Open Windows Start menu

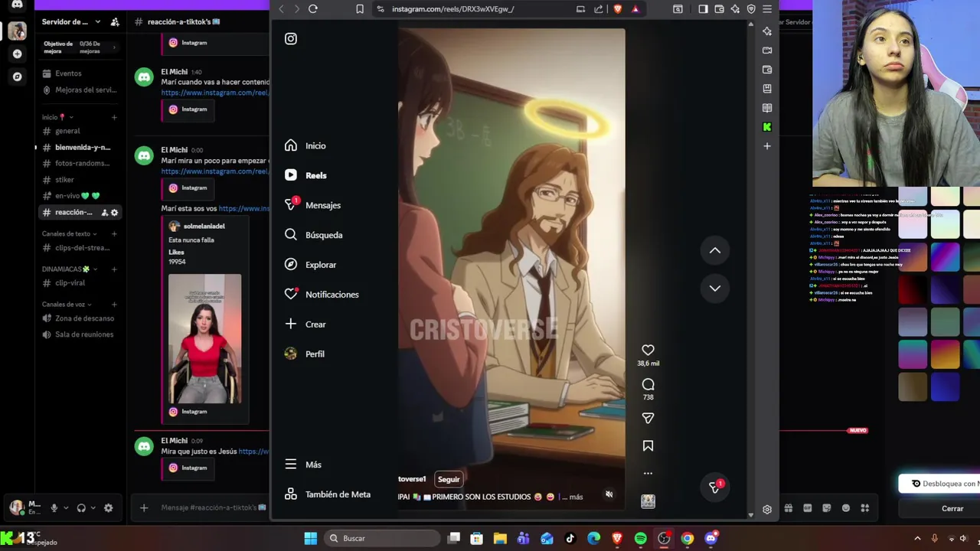pos(311,539)
